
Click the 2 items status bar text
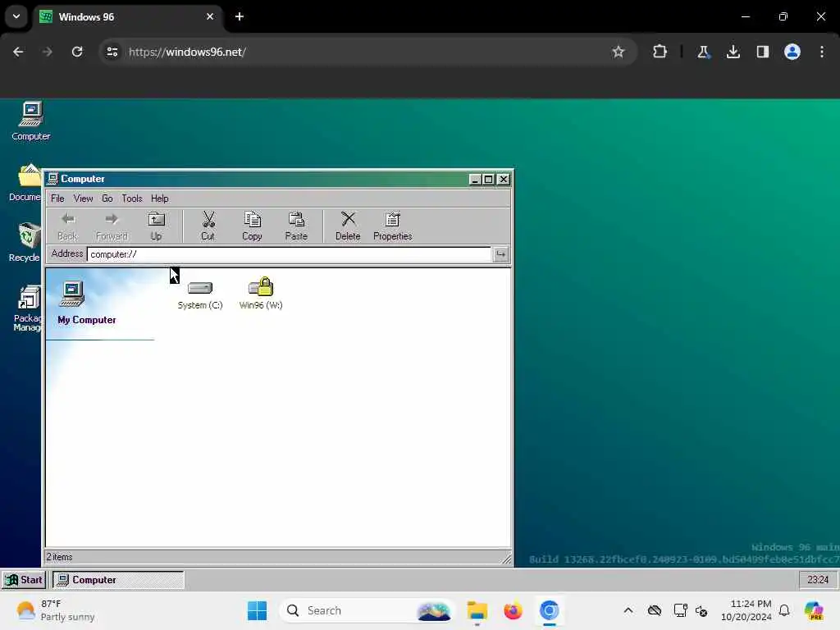click(x=59, y=557)
